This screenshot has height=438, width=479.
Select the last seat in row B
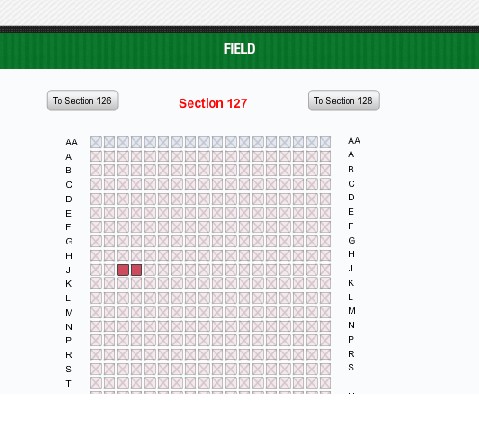[x=325, y=170]
